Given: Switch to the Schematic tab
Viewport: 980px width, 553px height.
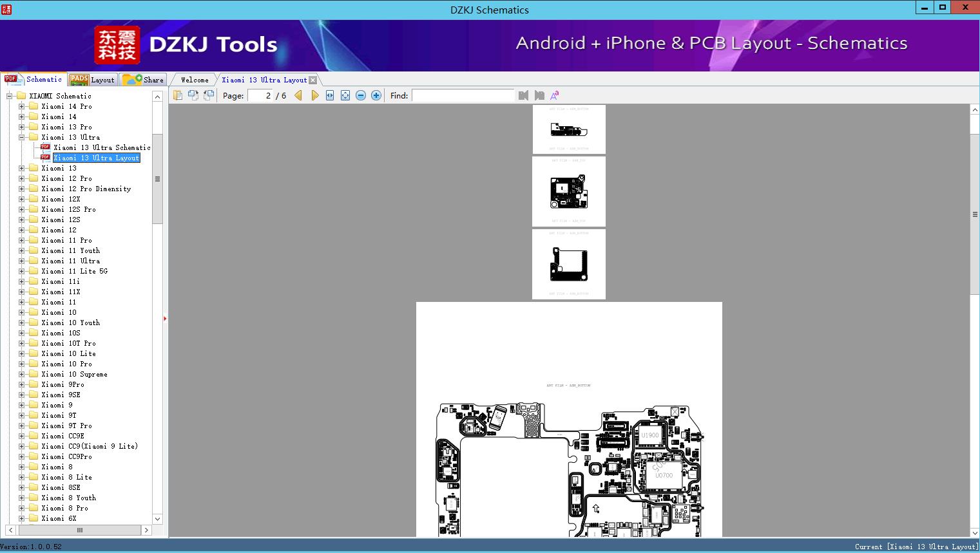Looking at the screenshot, I should pyautogui.click(x=34, y=79).
